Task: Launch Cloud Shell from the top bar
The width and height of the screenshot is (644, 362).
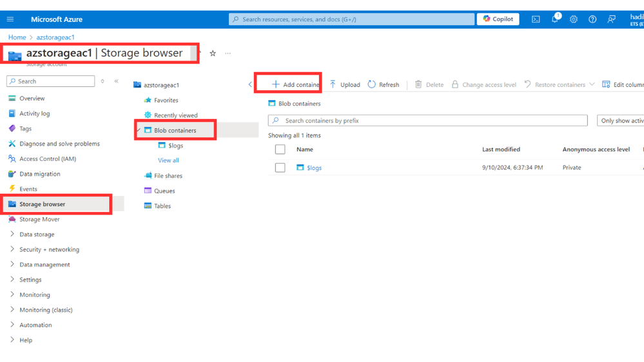Action: coord(536,19)
